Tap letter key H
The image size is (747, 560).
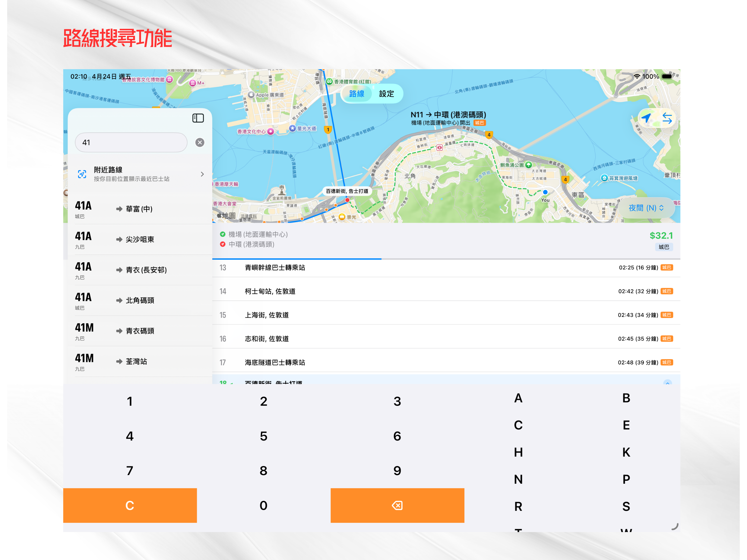518,452
